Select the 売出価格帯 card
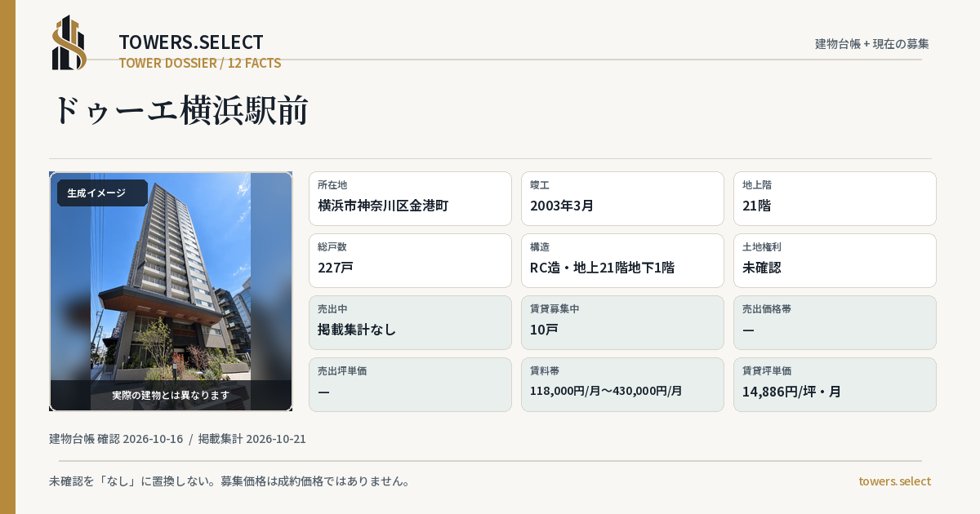The image size is (980, 514). pyautogui.click(x=835, y=322)
